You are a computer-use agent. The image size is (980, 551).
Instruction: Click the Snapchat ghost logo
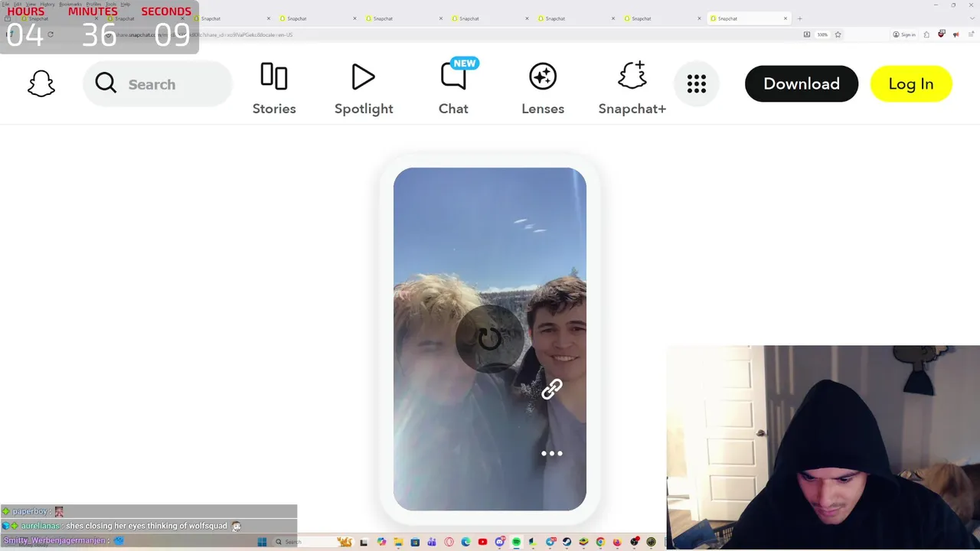point(41,84)
